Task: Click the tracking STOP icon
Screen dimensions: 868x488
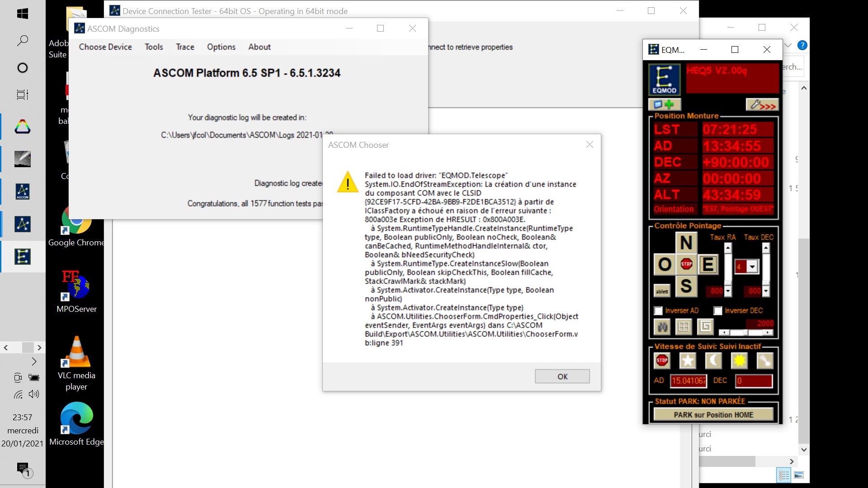Action: 662,361
